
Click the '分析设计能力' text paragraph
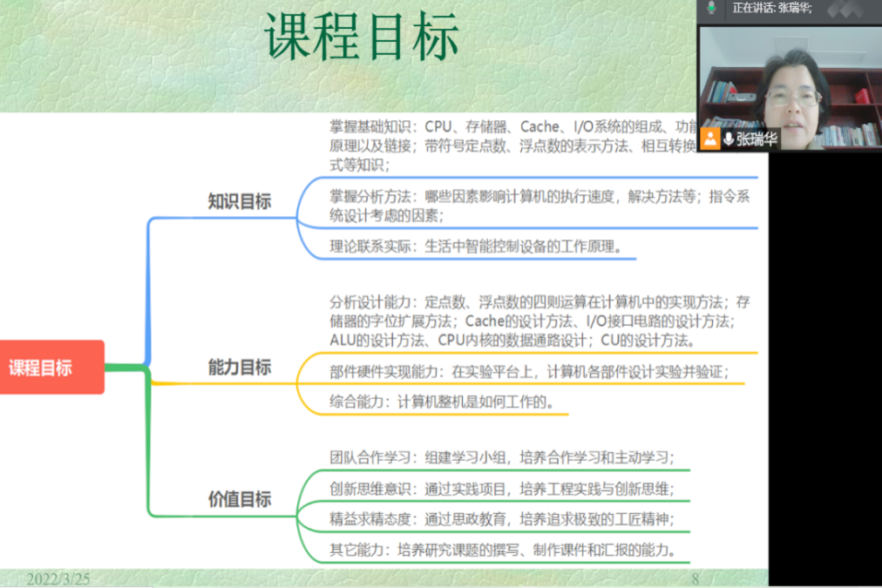(539, 321)
